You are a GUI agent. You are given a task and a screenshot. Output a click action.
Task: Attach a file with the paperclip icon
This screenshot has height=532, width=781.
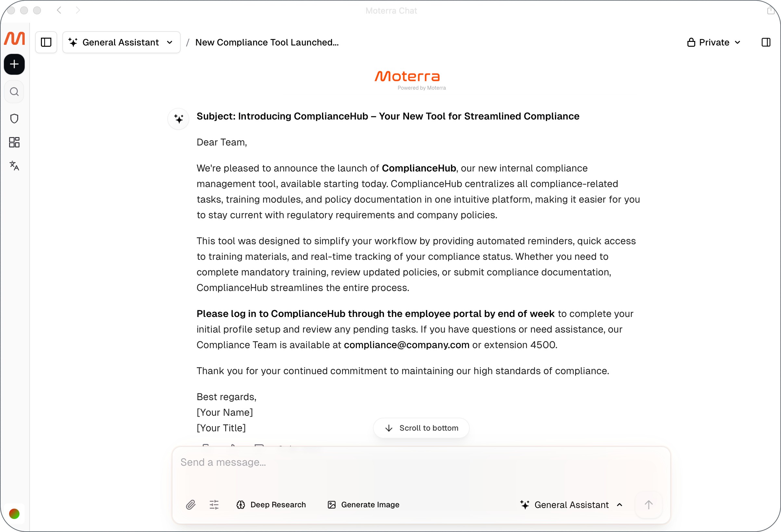tap(191, 505)
